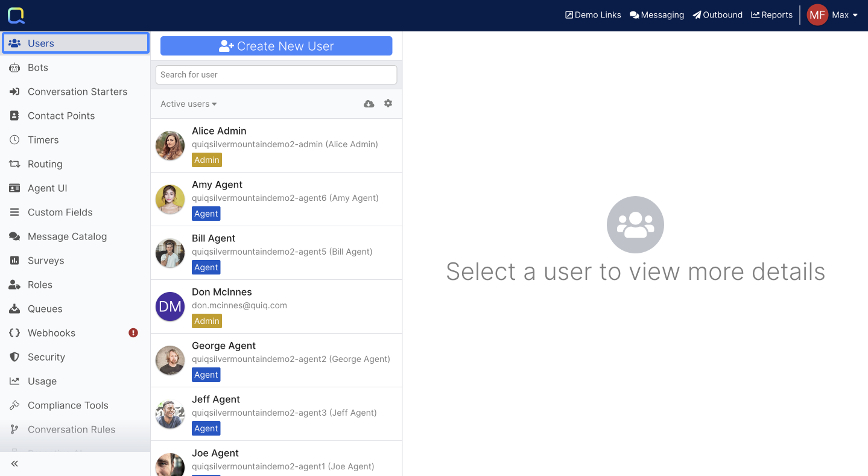Click Agent badge under Amy Agent
The image size is (868, 476).
(206, 214)
